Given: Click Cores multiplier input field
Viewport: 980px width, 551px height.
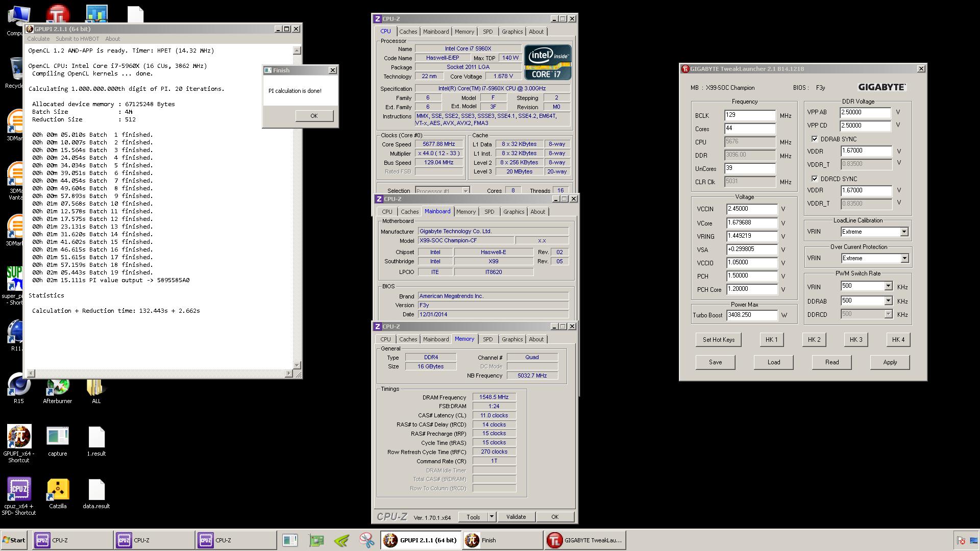Looking at the screenshot, I should [750, 129].
